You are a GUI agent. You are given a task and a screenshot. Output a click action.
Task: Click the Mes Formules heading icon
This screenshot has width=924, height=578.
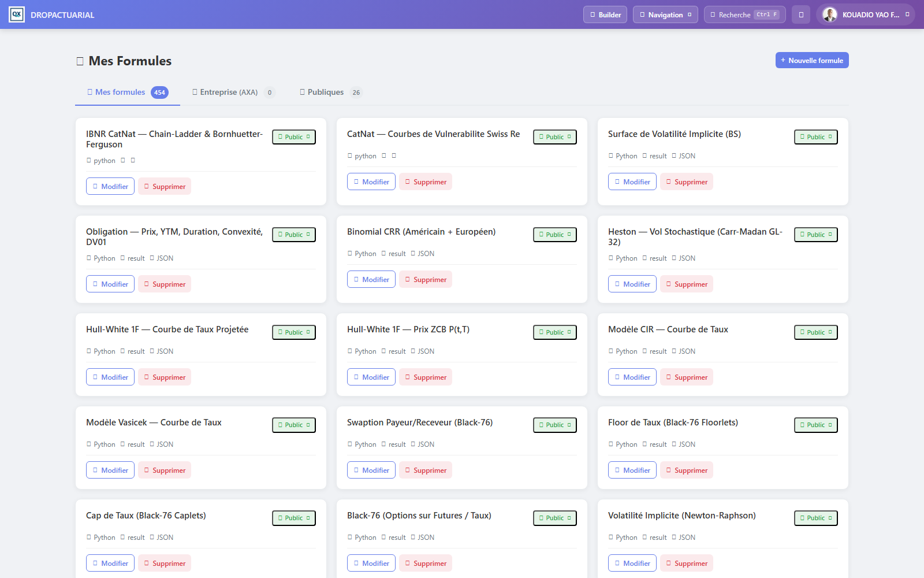tap(80, 61)
